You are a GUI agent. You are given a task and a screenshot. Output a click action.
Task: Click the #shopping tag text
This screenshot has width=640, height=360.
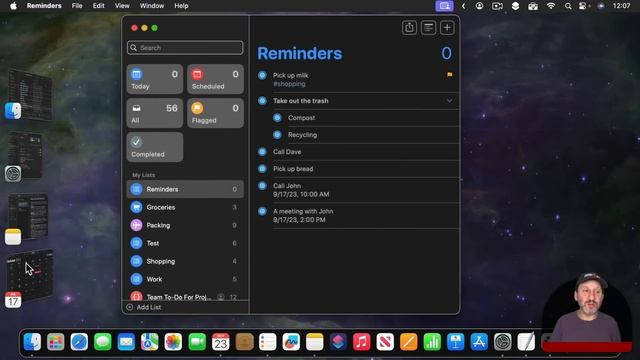pos(289,84)
